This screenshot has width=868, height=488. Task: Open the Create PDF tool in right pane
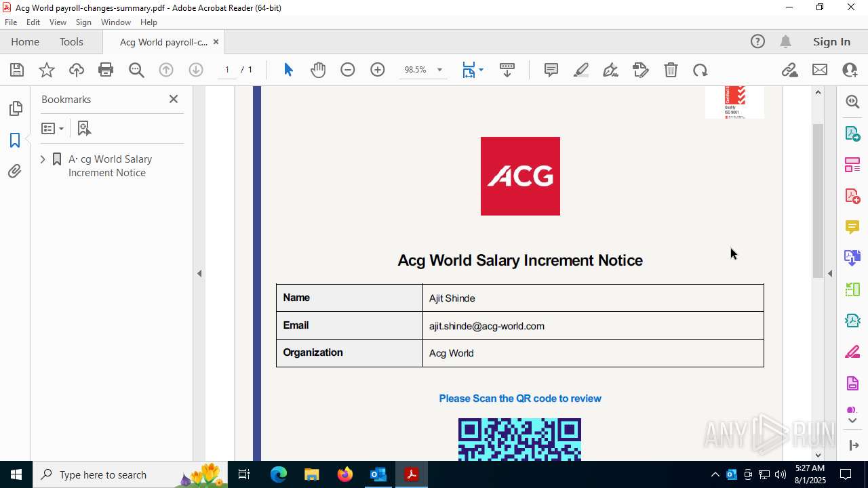click(x=852, y=196)
